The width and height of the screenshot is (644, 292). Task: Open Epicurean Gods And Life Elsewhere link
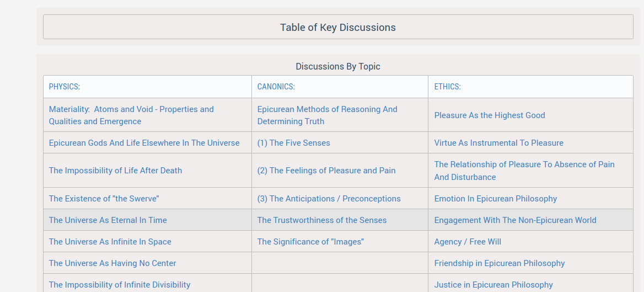tap(144, 143)
